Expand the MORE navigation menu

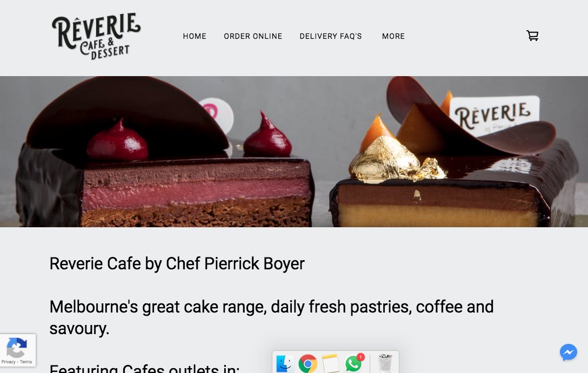click(x=393, y=36)
